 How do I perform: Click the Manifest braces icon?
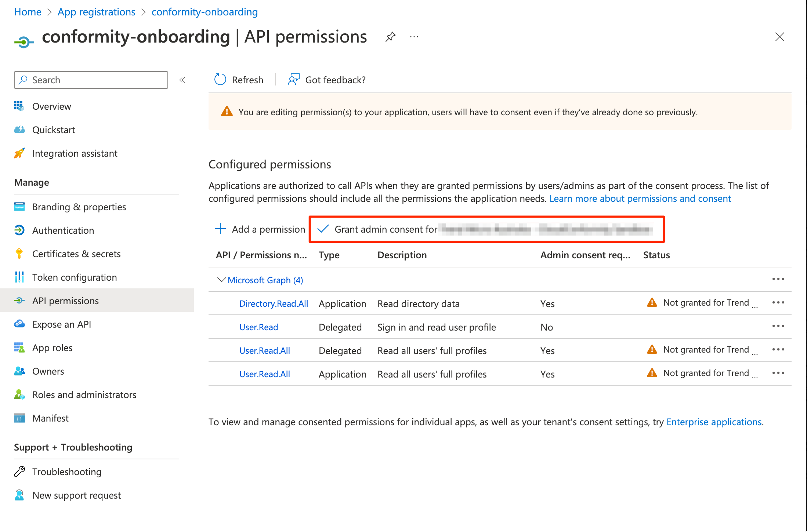[x=19, y=418]
